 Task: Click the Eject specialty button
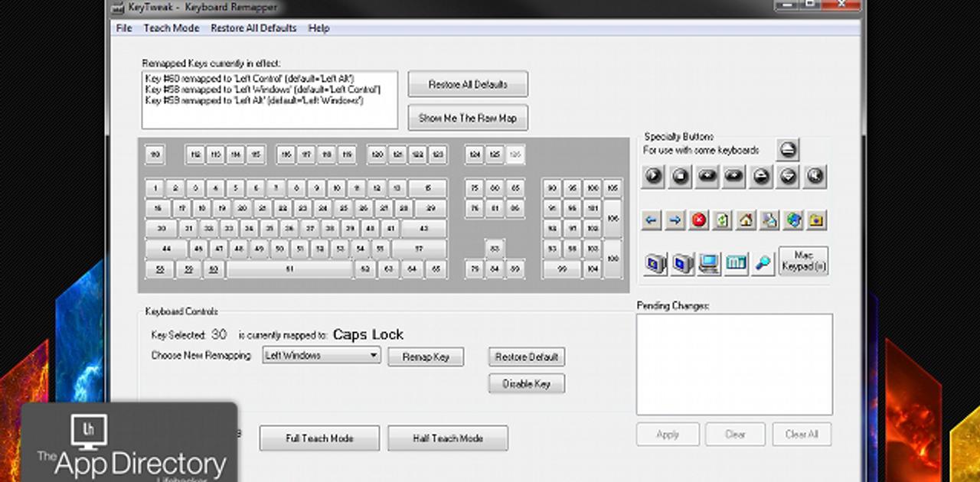point(788,149)
